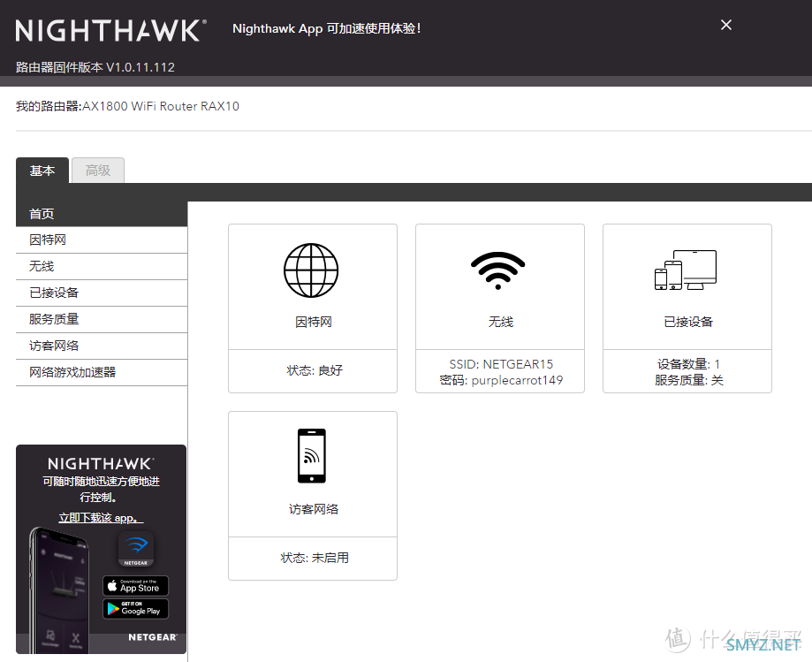This screenshot has height=662, width=812.
Task: Click the Google Play download badge
Action: (136, 609)
